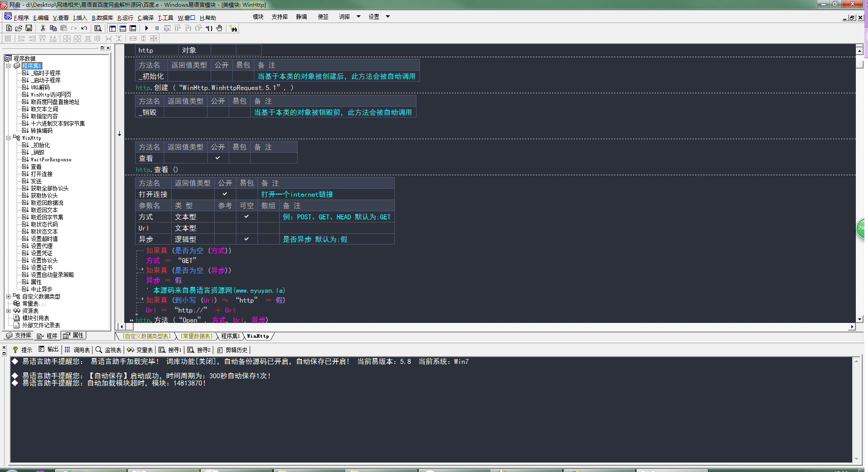Toggle 公开 checkbox for 打开连接 method
Image resolution: width=868 pixels, height=472 pixels.
click(225, 194)
